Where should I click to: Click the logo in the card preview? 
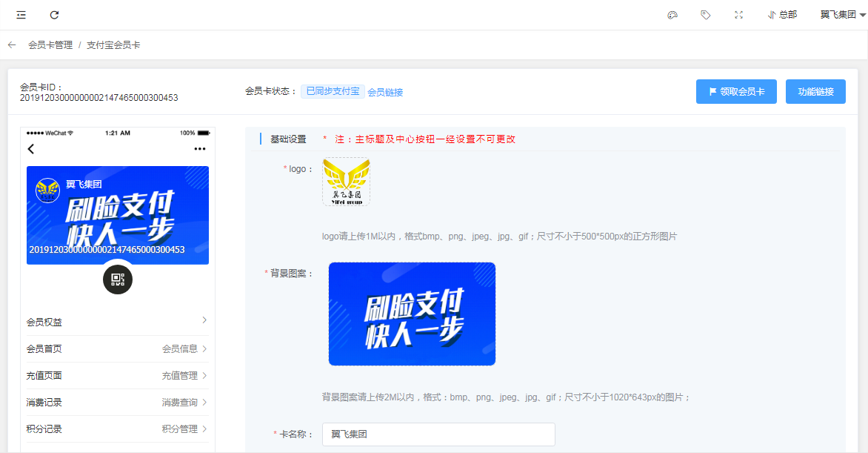point(47,191)
